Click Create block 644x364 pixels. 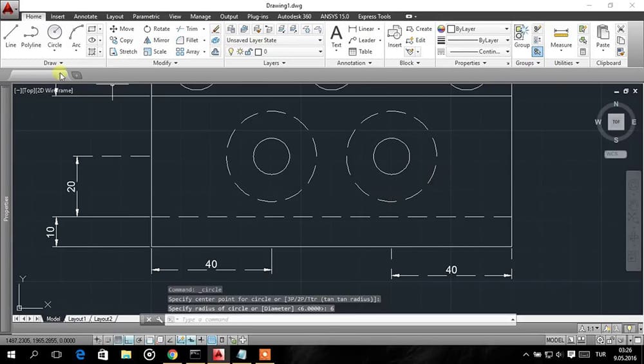(x=419, y=29)
